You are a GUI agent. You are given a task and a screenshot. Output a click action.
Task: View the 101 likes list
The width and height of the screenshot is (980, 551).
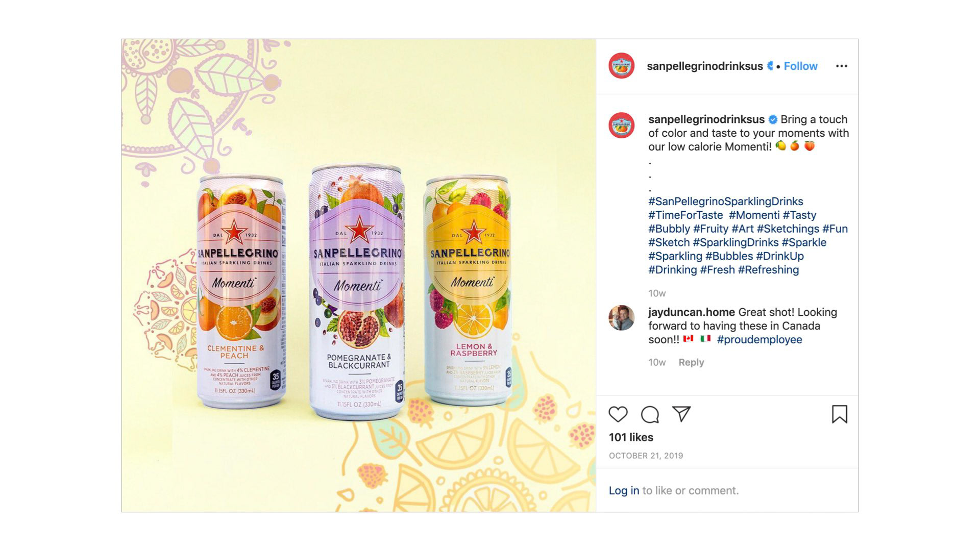(x=631, y=437)
